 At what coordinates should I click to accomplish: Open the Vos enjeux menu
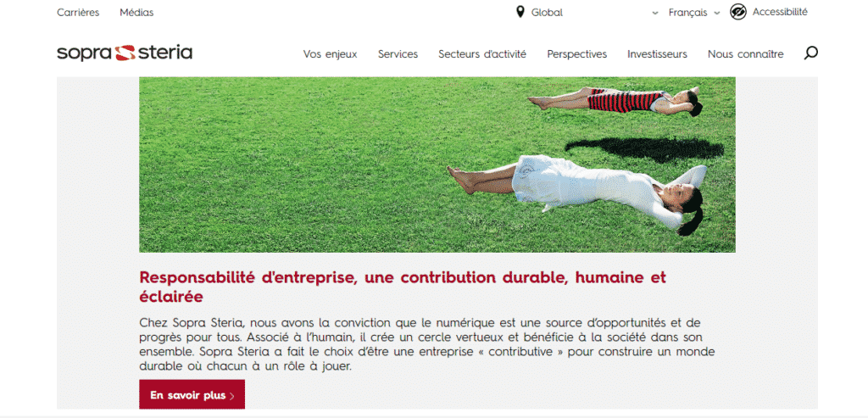pyautogui.click(x=330, y=54)
